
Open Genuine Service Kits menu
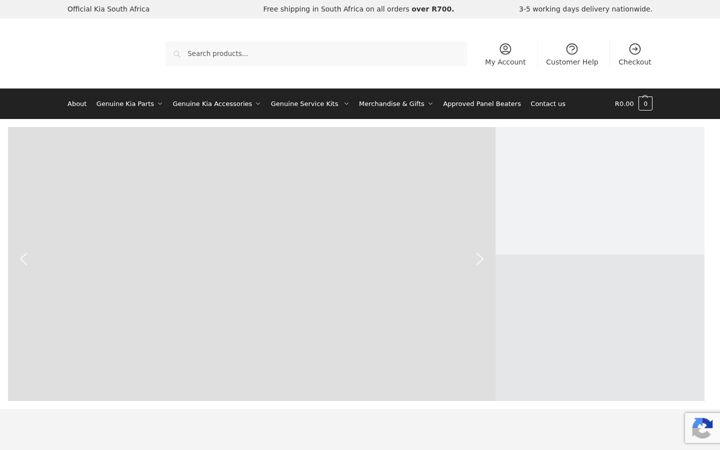[x=304, y=104]
